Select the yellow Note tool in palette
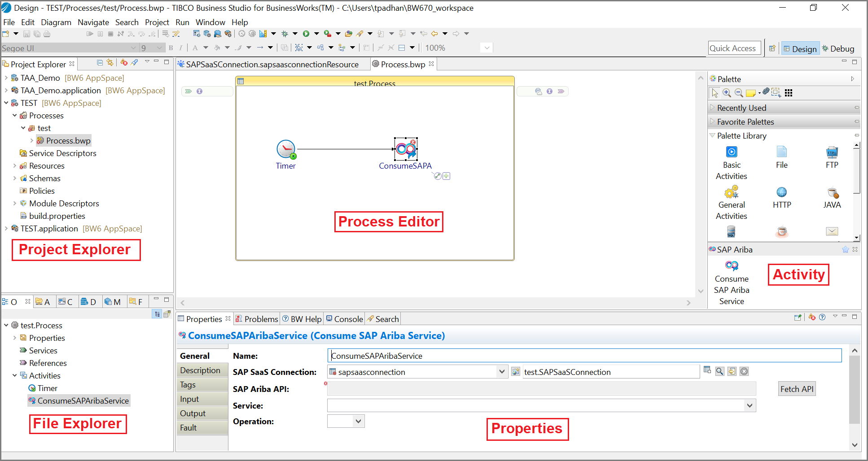Viewport: 868px width, 461px height. (x=751, y=93)
